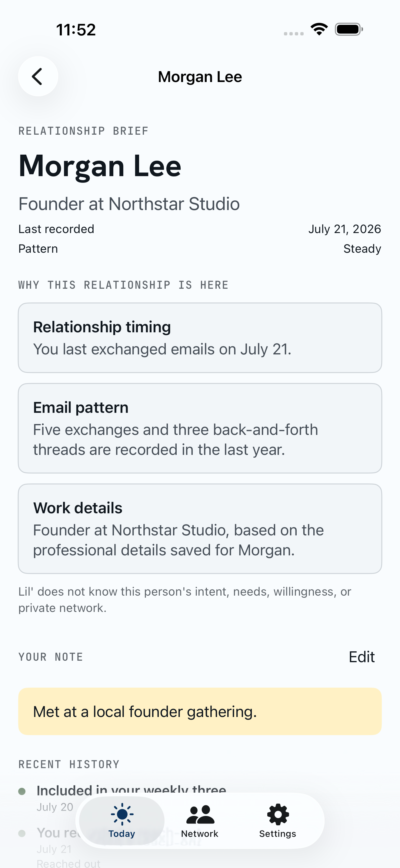Image resolution: width=400 pixels, height=868 pixels.
Task: Tap the status bar clock showing 11:52
Action: (x=76, y=30)
